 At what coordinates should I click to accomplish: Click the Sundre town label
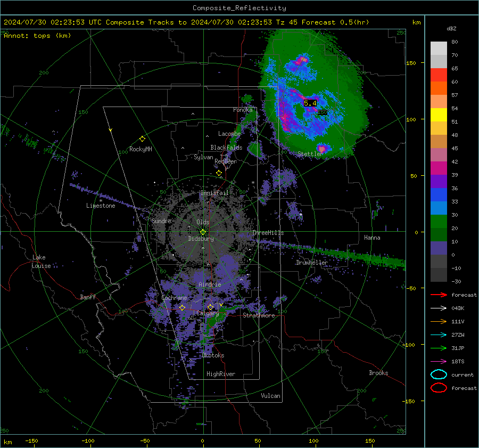pyautogui.click(x=161, y=221)
